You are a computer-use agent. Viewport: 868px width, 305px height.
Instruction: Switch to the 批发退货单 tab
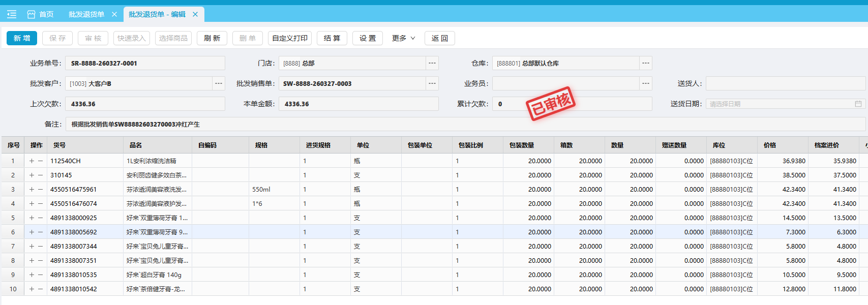coord(86,14)
